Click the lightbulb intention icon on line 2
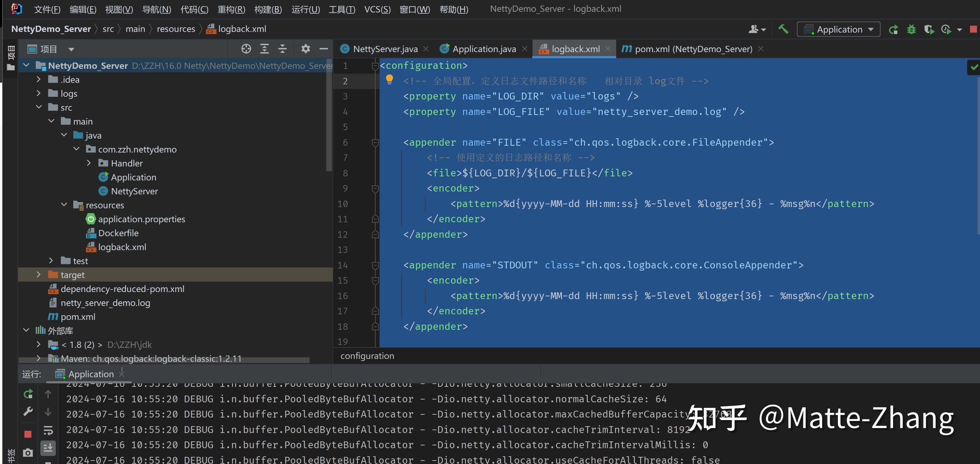Screen dimensions: 980x464 coord(389,79)
